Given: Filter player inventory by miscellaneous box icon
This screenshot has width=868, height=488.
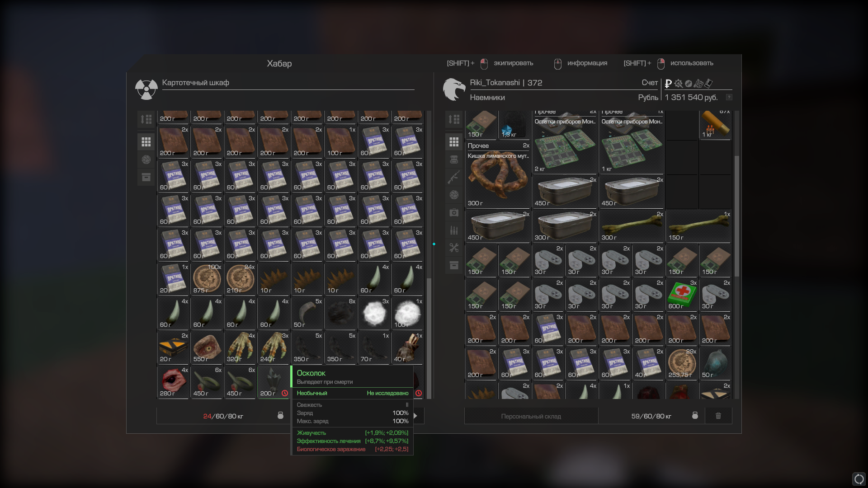Looking at the screenshot, I should tap(454, 265).
